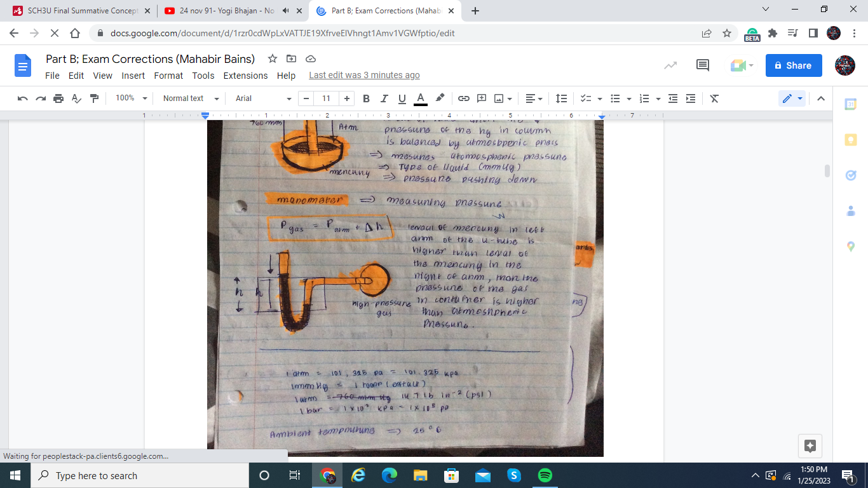Open spelling and grammar check
Screen dimensions: 868x488
76,98
